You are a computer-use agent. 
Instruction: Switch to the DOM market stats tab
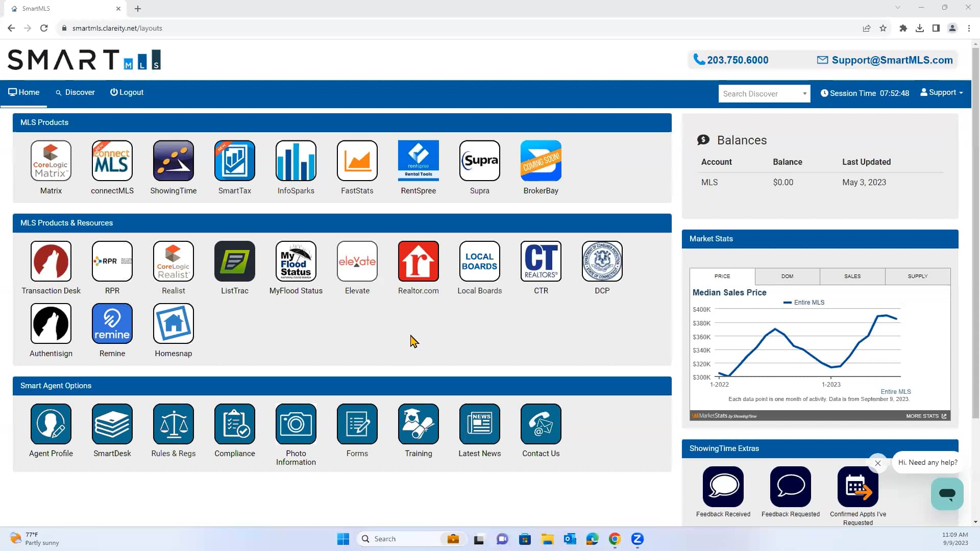click(x=787, y=276)
